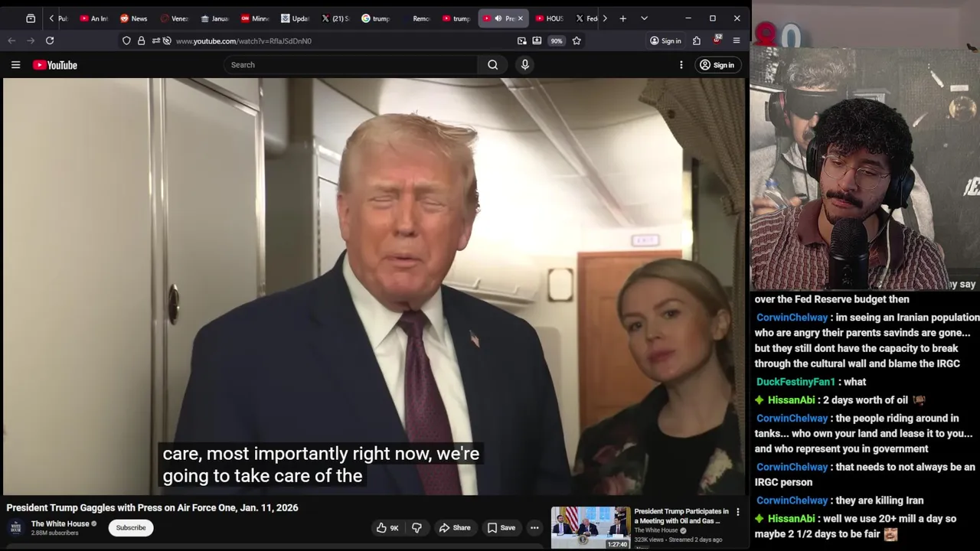Switch to the Updat tab
This screenshot has width=980, height=551.
coord(295,18)
